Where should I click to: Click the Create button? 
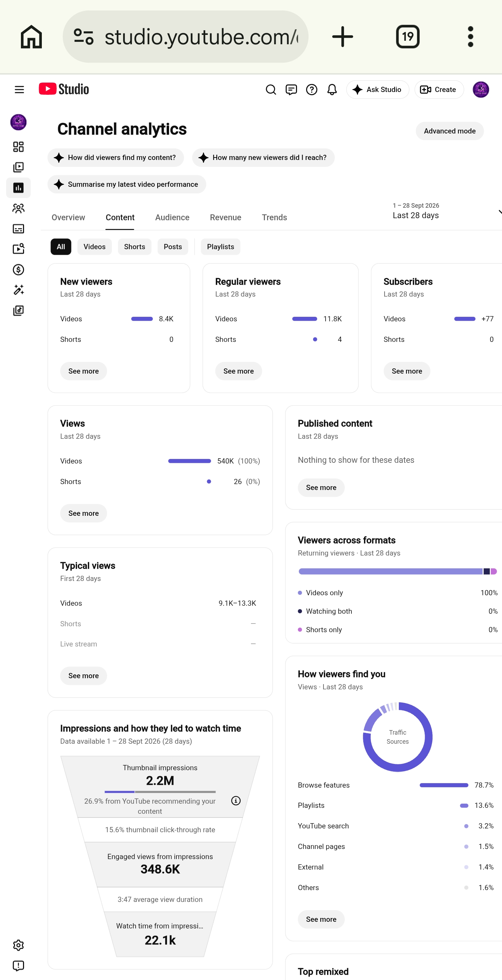(x=439, y=90)
